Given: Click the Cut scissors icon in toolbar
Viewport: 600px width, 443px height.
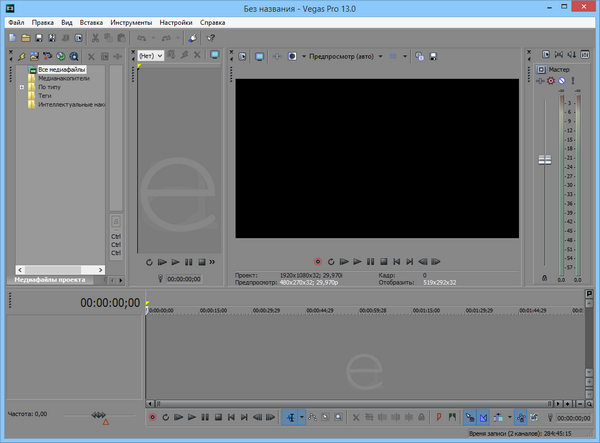Looking at the screenshot, I should 94,38.
